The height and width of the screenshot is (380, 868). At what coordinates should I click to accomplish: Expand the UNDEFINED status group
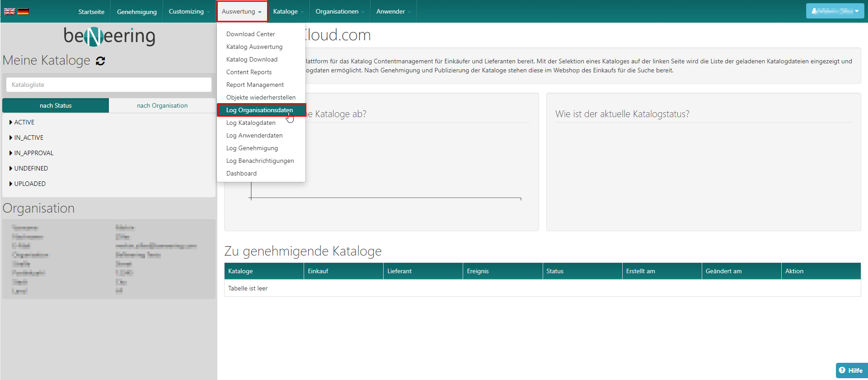tap(31, 168)
